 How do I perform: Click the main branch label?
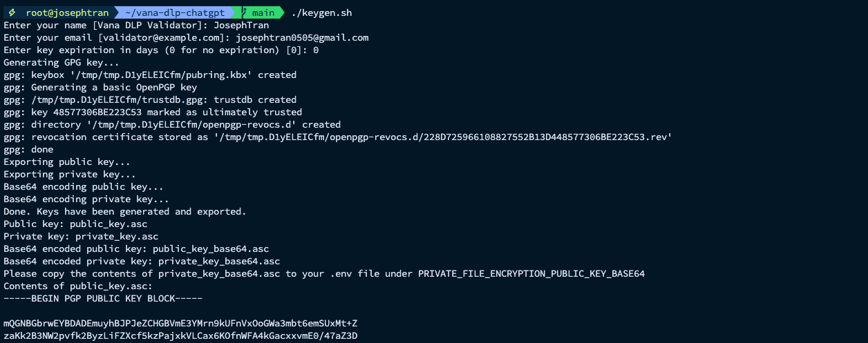click(x=264, y=13)
